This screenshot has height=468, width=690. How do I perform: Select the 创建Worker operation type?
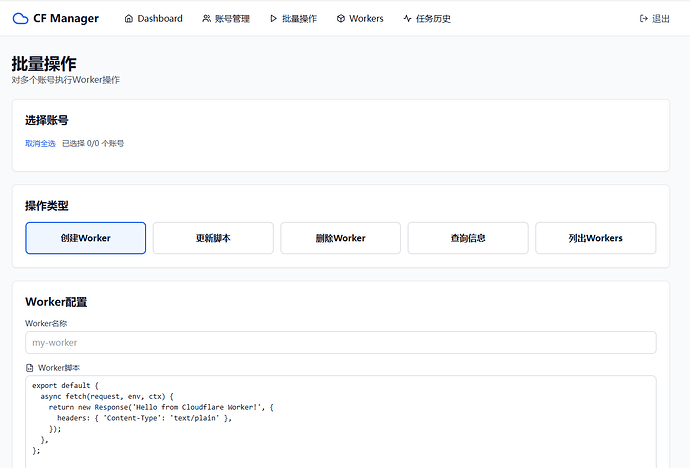click(x=85, y=238)
